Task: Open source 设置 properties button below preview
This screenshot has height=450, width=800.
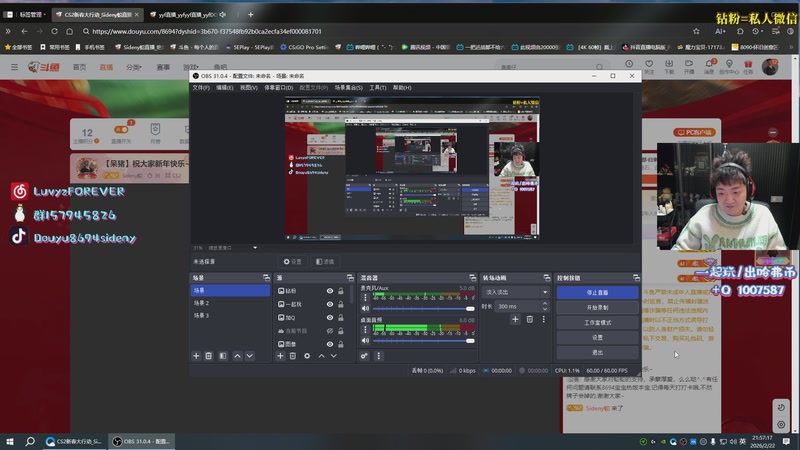Action: point(292,262)
